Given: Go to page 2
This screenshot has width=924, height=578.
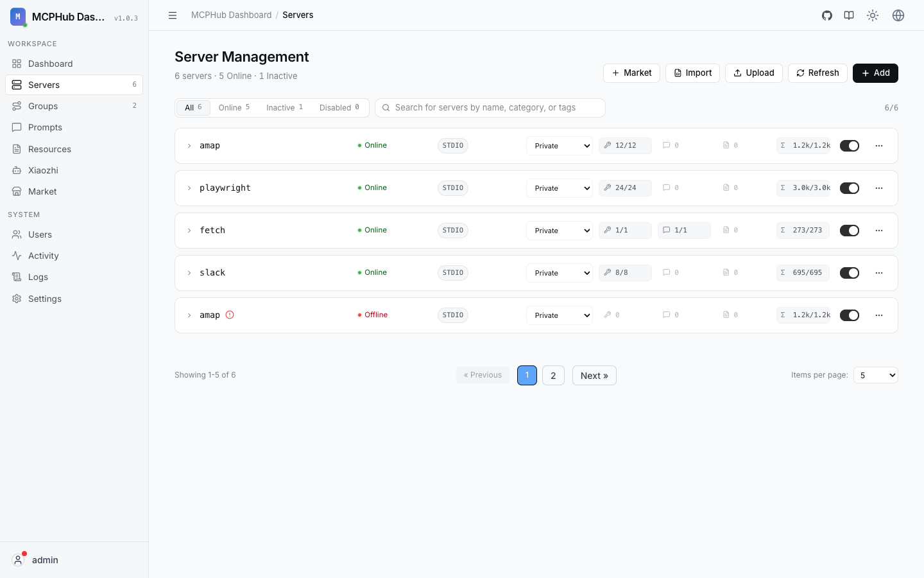Looking at the screenshot, I should (553, 376).
